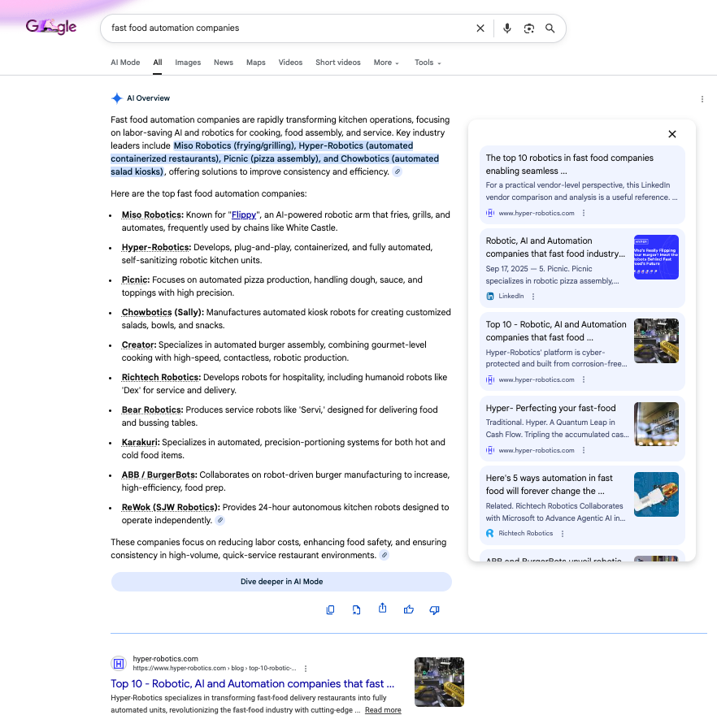Viewport: 717px width, 728px height.
Task: Open source link icon after closing paragraph
Action: tap(384, 555)
